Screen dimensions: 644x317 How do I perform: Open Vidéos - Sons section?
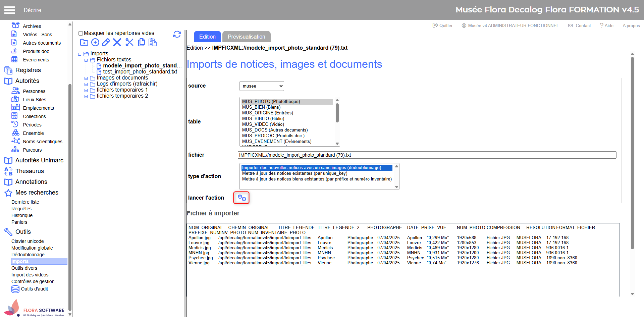(37, 35)
